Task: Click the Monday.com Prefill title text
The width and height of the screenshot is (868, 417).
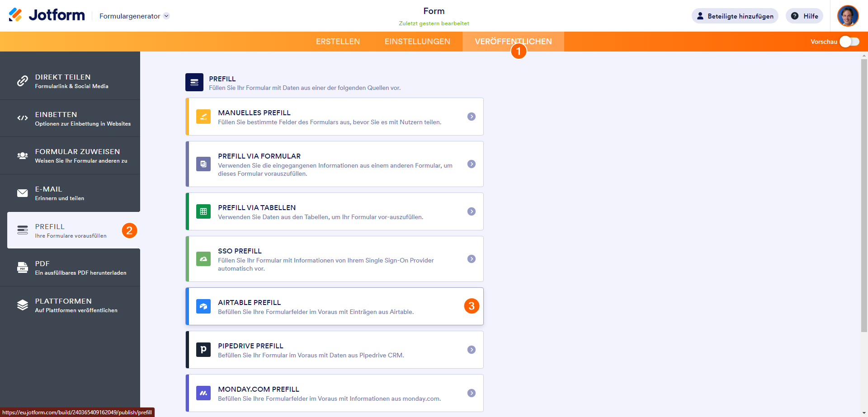Action: coord(259,389)
